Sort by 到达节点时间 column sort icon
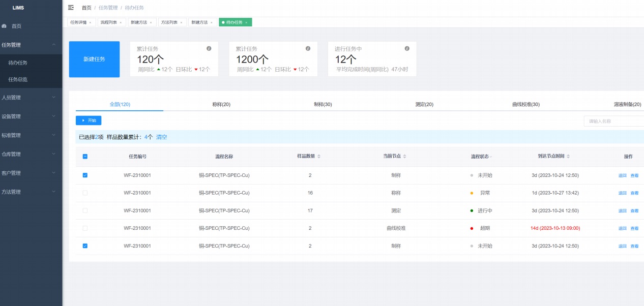This screenshot has width=644, height=306. click(x=568, y=157)
